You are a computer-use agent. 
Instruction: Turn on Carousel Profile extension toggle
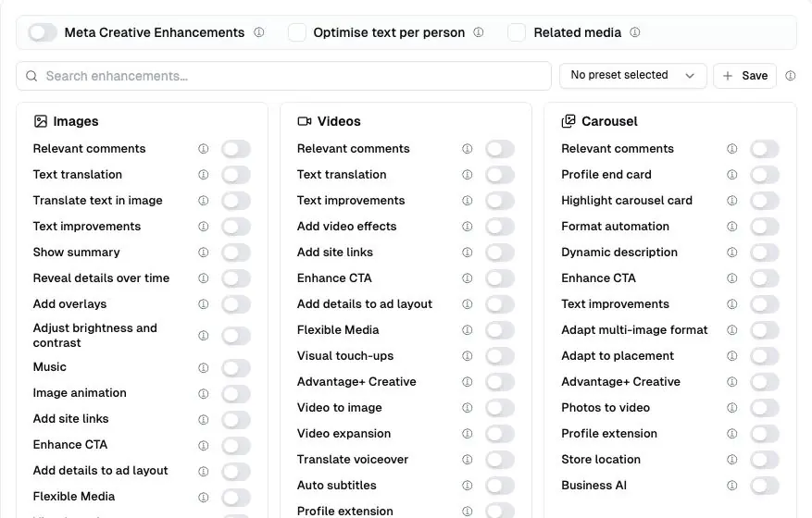pos(765,434)
